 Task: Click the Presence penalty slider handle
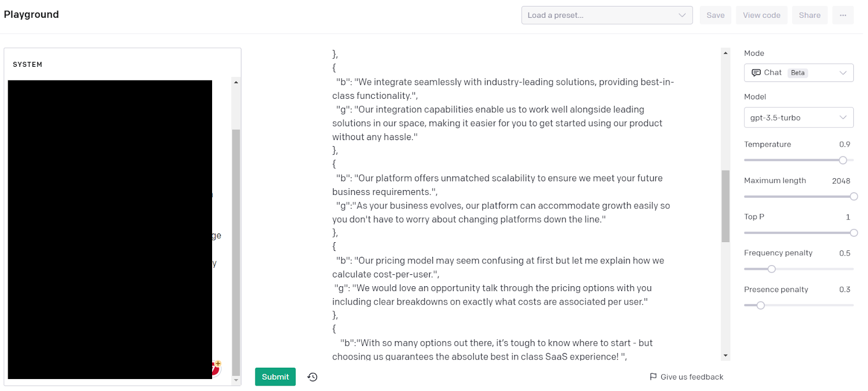tap(760, 305)
